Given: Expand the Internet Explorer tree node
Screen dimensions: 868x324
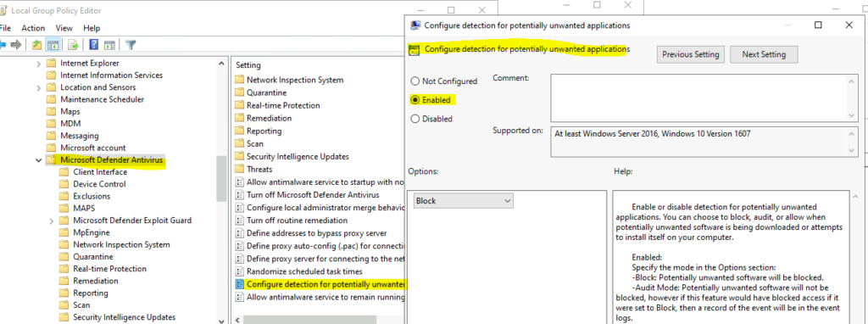Looking at the screenshot, I should click(38, 63).
